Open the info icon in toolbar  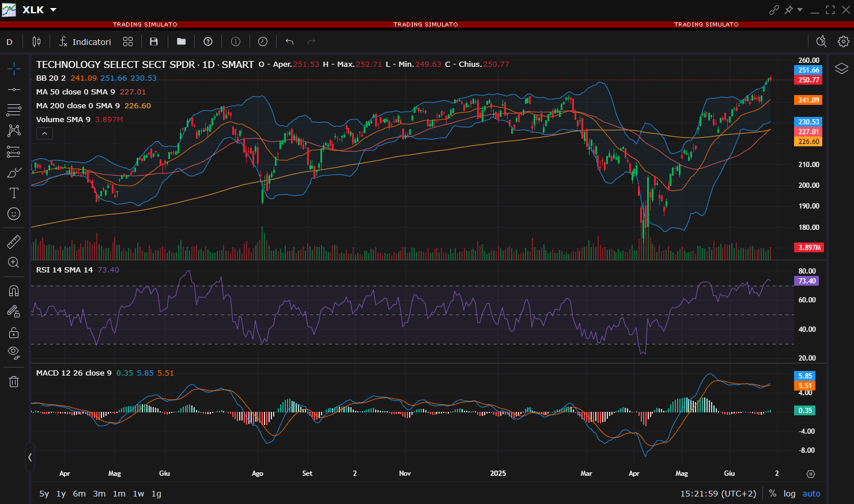(x=236, y=41)
